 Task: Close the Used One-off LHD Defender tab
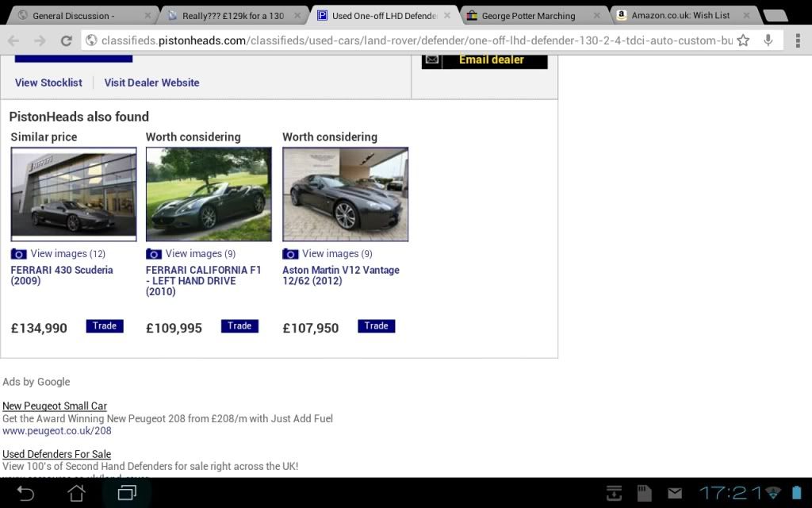tap(447, 16)
